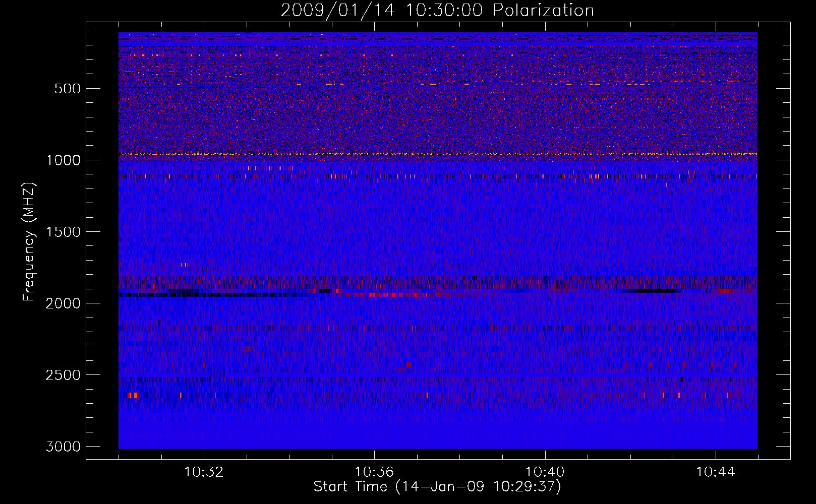The height and width of the screenshot is (504, 816).
Task: Click the 2000 frequency tick label
Action: [x=63, y=303]
